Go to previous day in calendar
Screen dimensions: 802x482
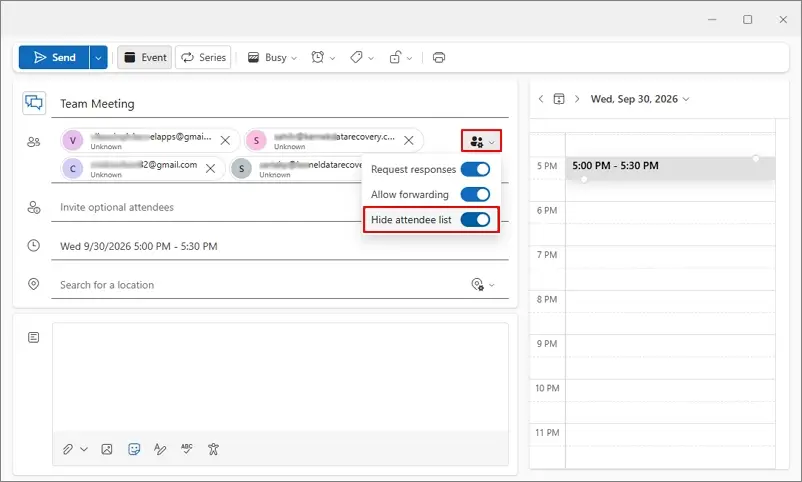pos(541,99)
